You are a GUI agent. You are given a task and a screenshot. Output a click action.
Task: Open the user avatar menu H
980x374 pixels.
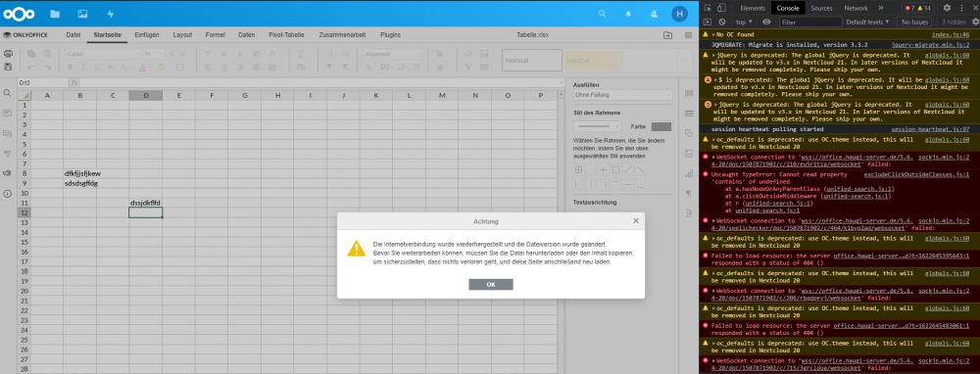(x=679, y=13)
